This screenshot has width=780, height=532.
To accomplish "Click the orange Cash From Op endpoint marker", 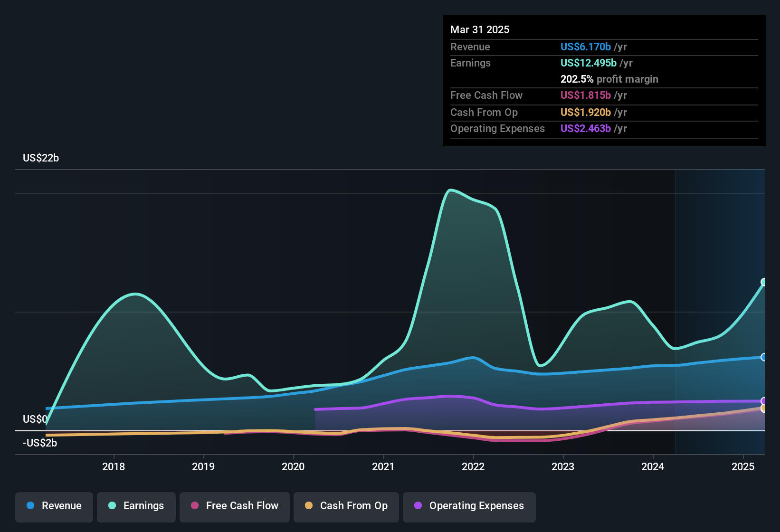I will click(764, 408).
